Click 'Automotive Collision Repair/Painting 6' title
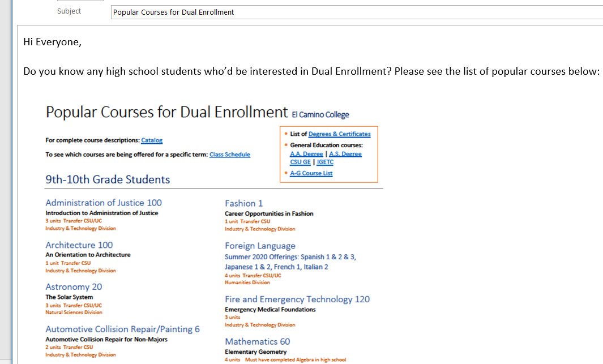This screenshot has height=364, width=603. (123, 329)
